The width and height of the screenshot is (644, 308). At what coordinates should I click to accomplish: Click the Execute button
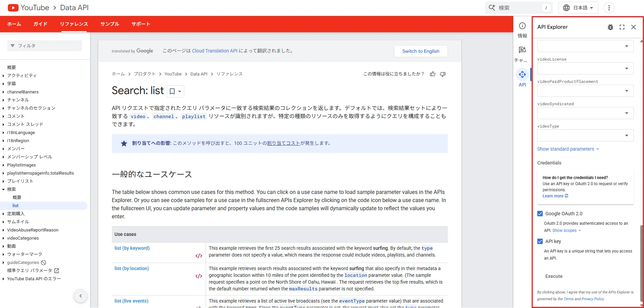(x=554, y=276)
